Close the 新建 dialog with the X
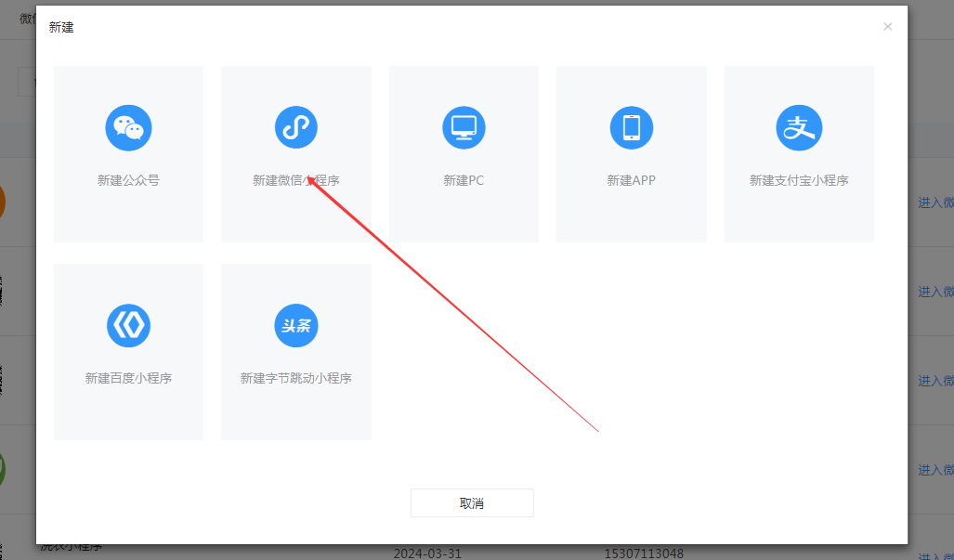954x560 pixels. pos(888,27)
